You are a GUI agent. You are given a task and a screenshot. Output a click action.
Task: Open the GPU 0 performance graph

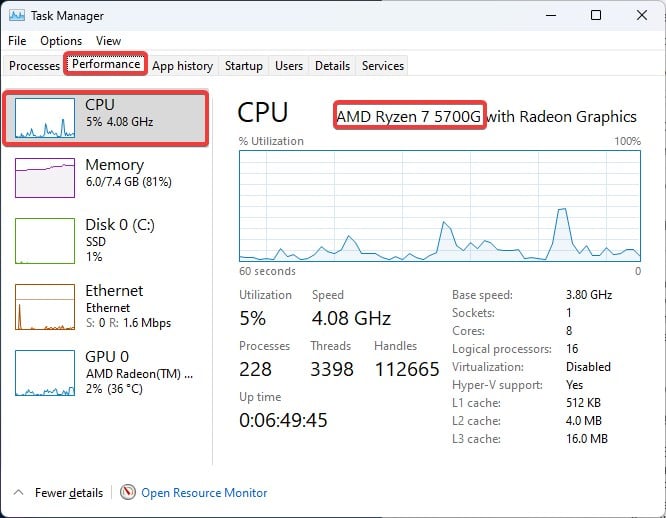click(x=44, y=371)
